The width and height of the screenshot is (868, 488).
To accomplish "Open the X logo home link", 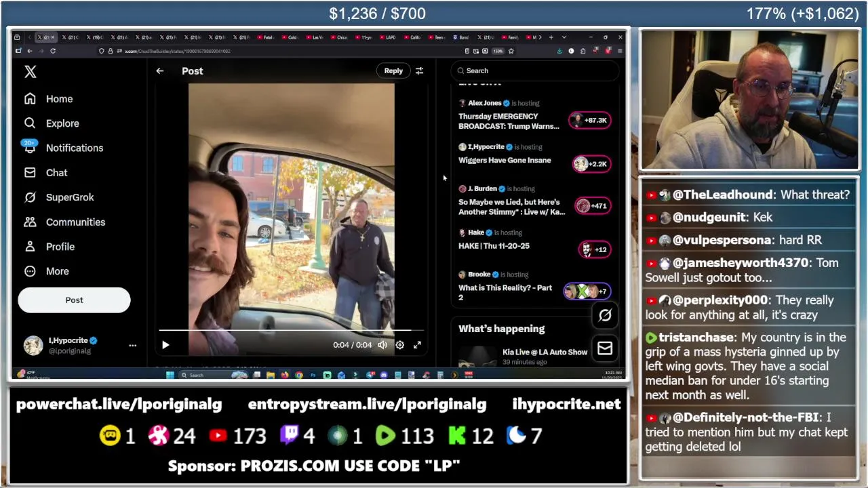I will coord(31,72).
